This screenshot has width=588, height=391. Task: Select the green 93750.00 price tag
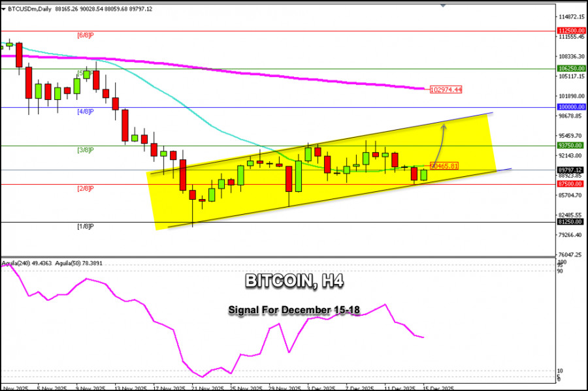point(570,146)
